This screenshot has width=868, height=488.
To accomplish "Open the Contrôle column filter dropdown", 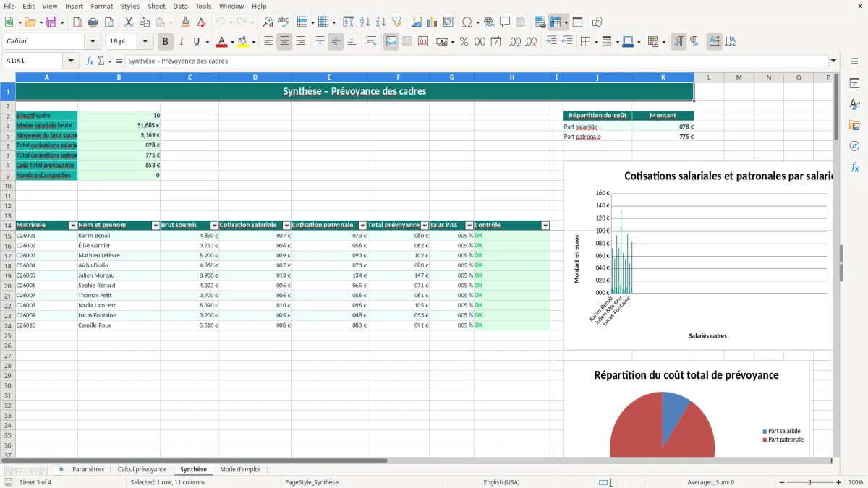I will click(x=545, y=226).
